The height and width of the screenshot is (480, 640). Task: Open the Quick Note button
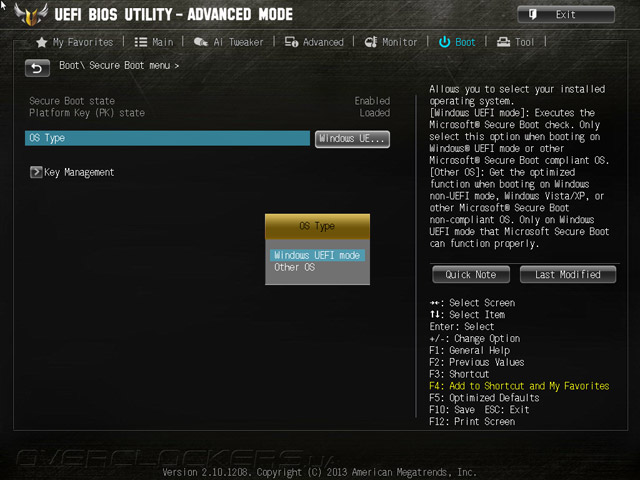[x=471, y=274]
